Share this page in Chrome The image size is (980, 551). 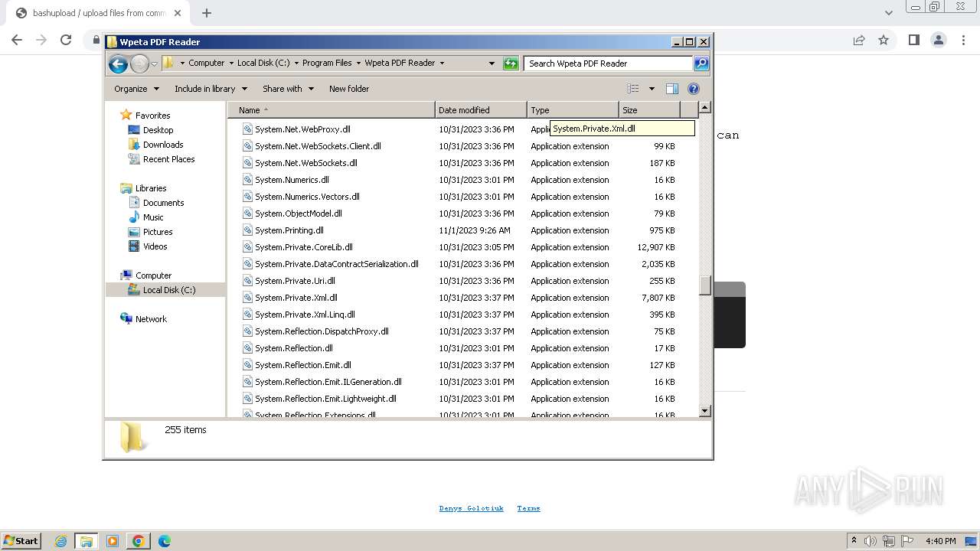pos(859,40)
